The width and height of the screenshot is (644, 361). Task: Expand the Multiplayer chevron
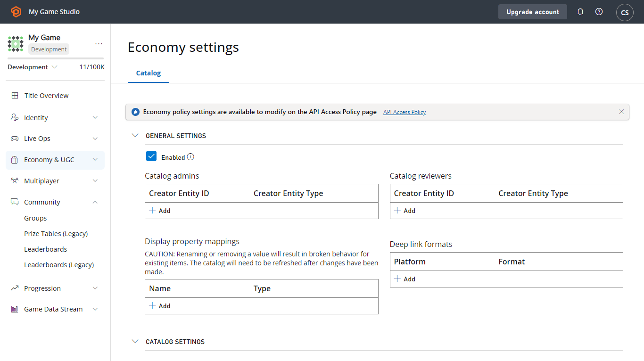click(95, 181)
